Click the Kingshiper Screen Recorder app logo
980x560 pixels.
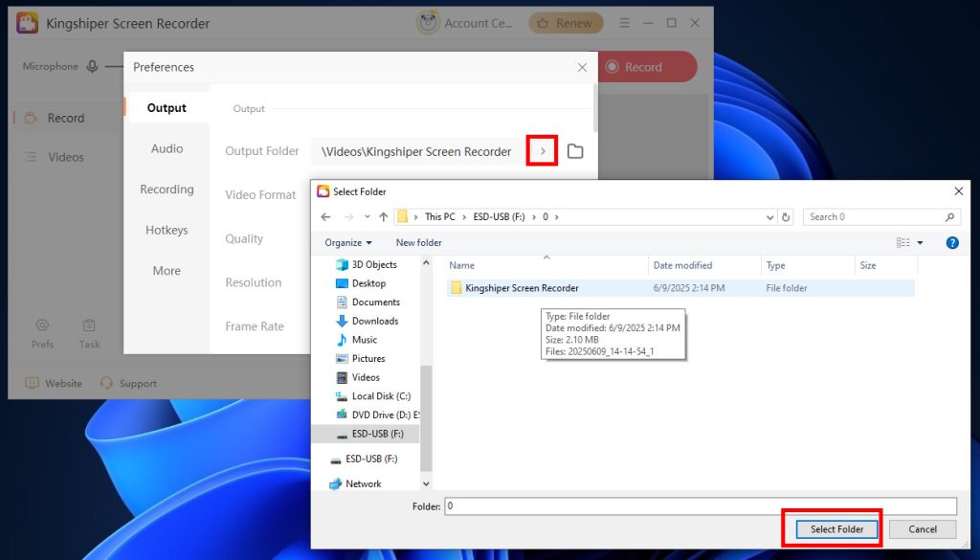[x=27, y=23]
